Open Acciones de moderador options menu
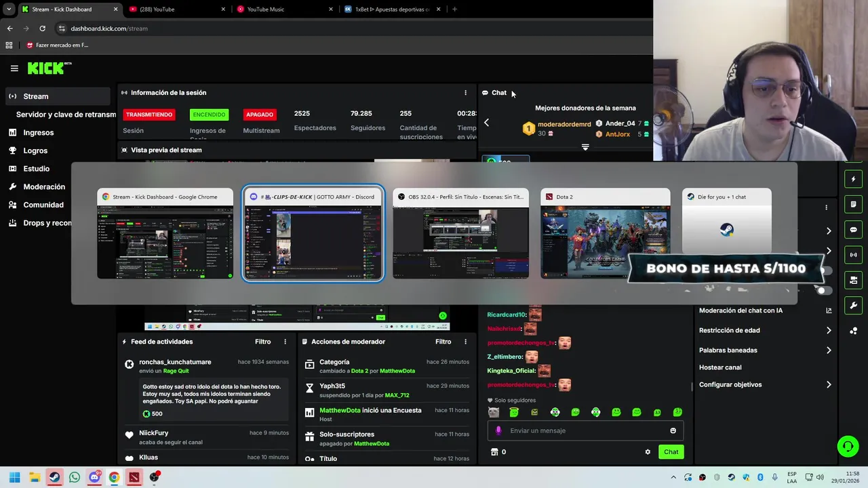 point(465,342)
